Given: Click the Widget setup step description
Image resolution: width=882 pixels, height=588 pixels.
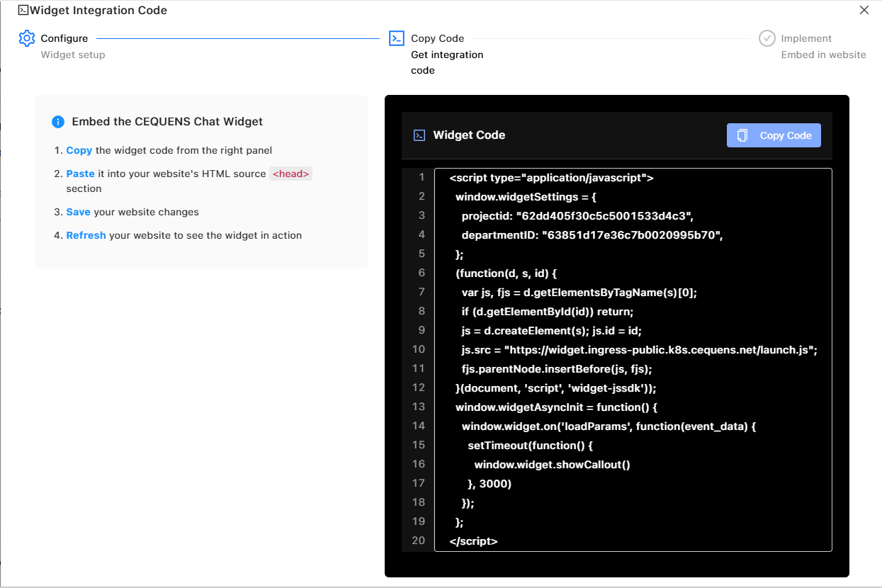Looking at the screenshot, I should click(73, 55).
